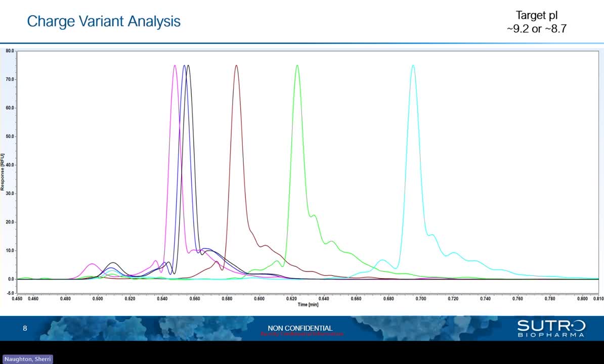Click the 0.620 x-axis tick label

click(x=291, y=299)
